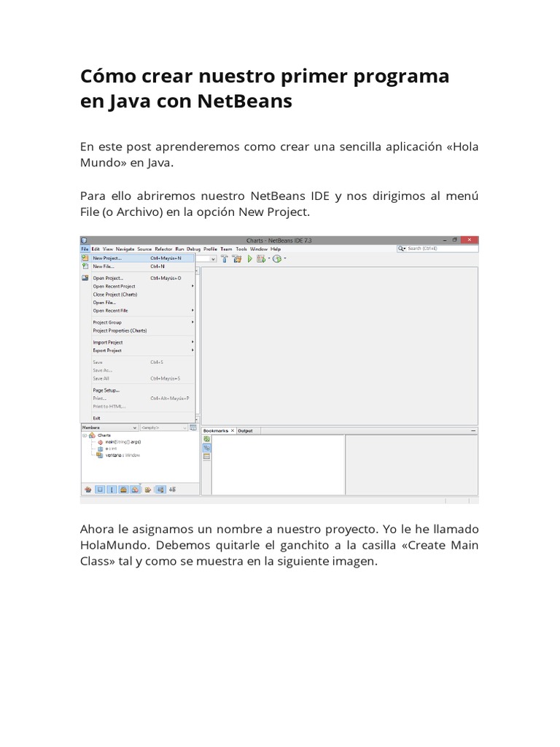Viewport: 560px width, 747px height.
Task: Close the Bookmarks tab
Action: coord(233,430)
